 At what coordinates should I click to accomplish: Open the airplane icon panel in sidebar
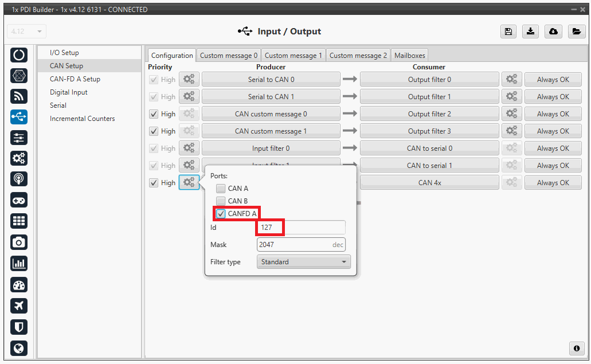(x=19, y=306)
